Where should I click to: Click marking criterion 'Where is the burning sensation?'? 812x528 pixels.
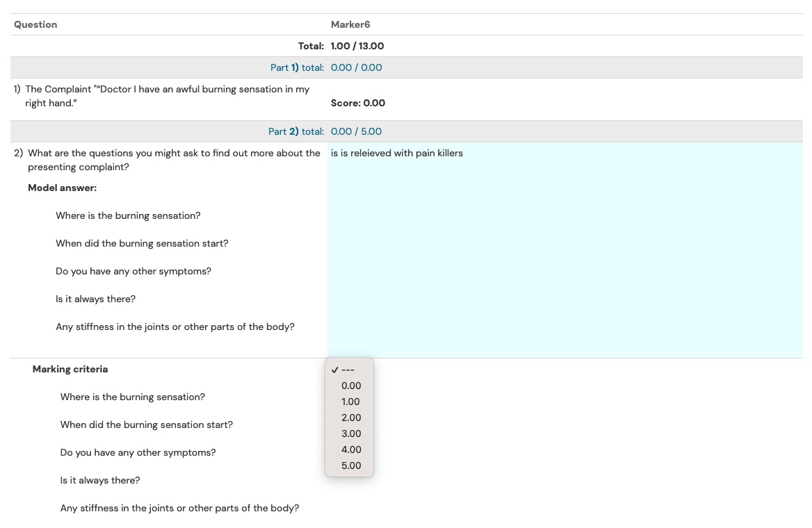pos(133,397)
